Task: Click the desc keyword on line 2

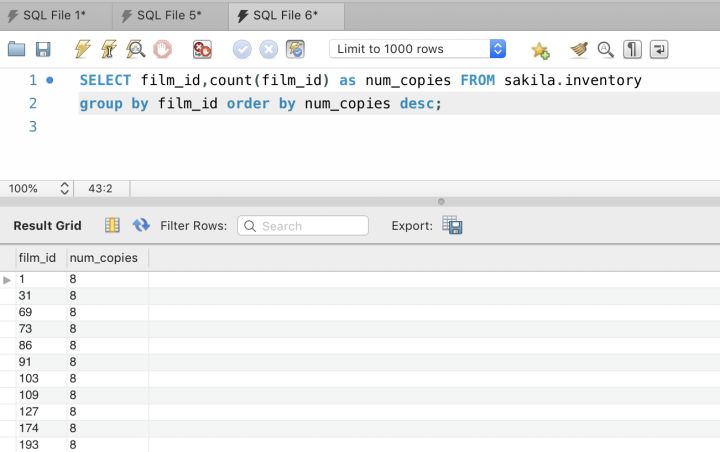Action: [416, 103]
